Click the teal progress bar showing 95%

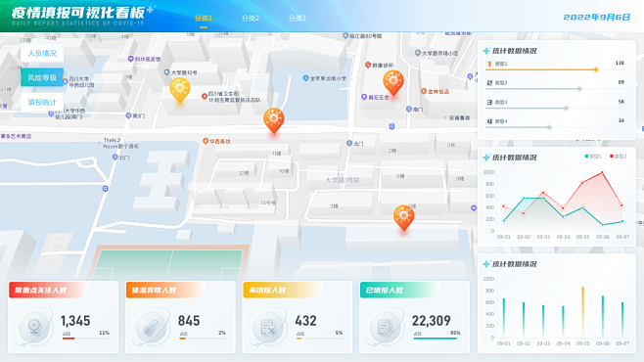point(435,339)
